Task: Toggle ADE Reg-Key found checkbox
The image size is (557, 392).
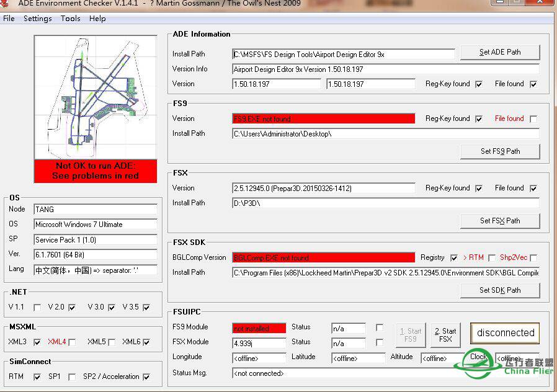Action: coord(479,84)
